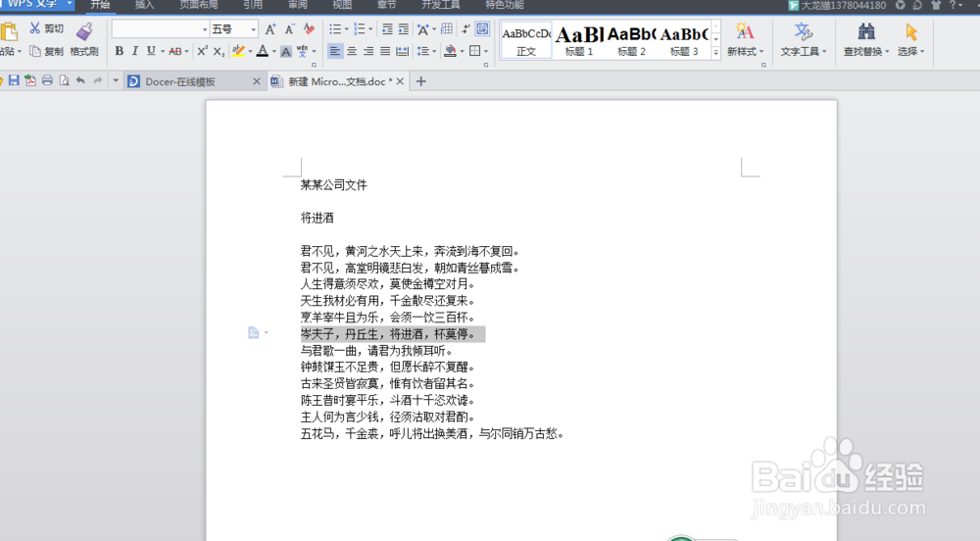Click the Print icon in quick access bar
The image size is (980, 541).
(47, 80)
